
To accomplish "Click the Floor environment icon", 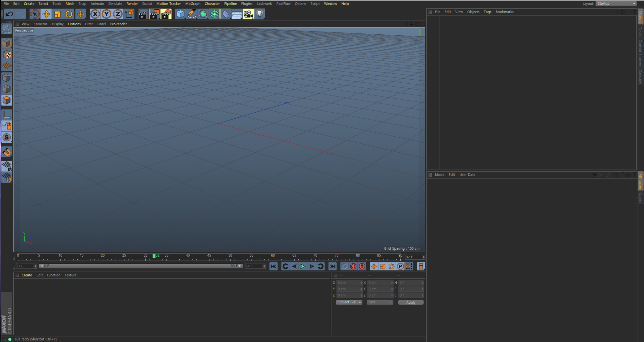I will (x=237, y=14).
